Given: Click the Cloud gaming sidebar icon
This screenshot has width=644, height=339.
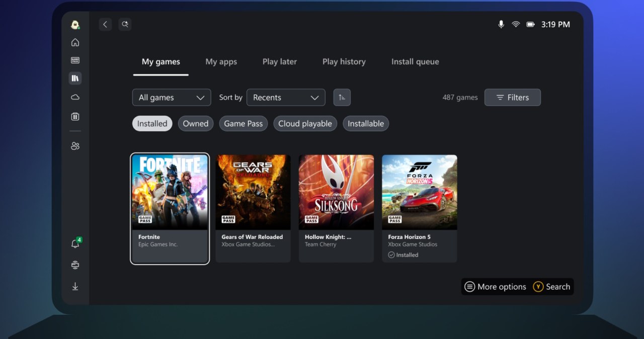Looking at the screenshot, I should pyautogui.click(x=75, y=97).
